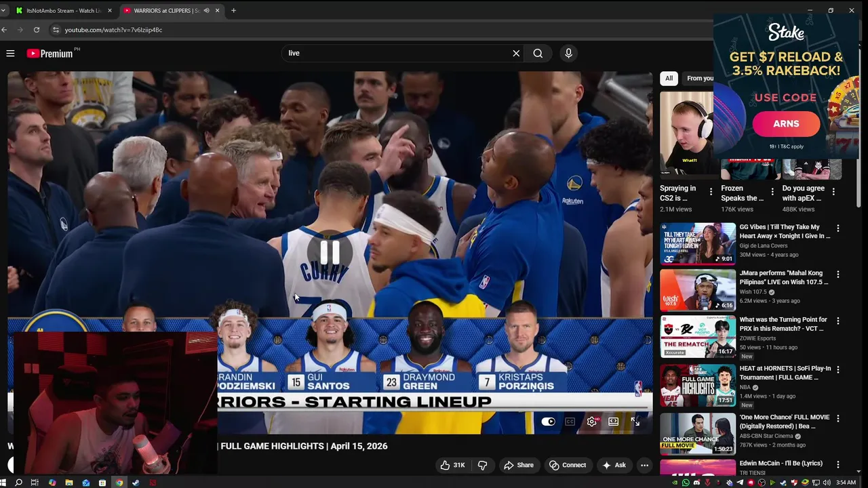Open options for 'Do you agree with apEX' short
This screenshot has height=488, width=868.
tap(834, 192)
